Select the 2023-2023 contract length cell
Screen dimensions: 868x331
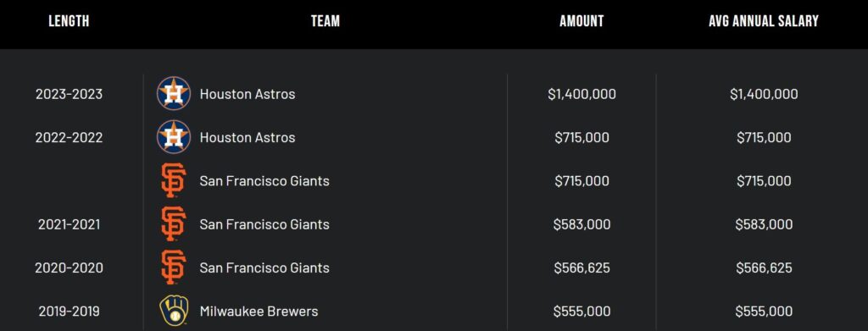[70, 94]
